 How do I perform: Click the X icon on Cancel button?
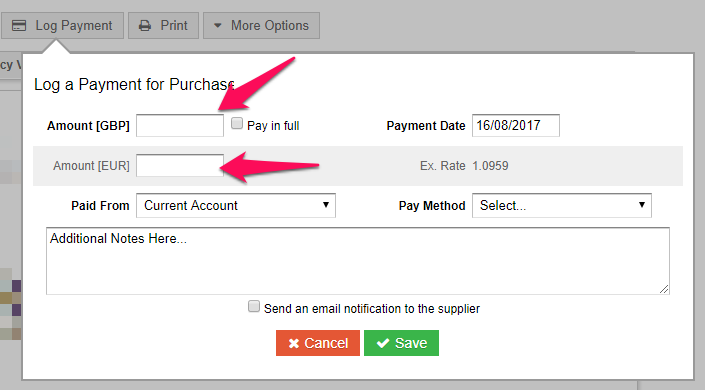pyautogui.click(x=294, y=344)
